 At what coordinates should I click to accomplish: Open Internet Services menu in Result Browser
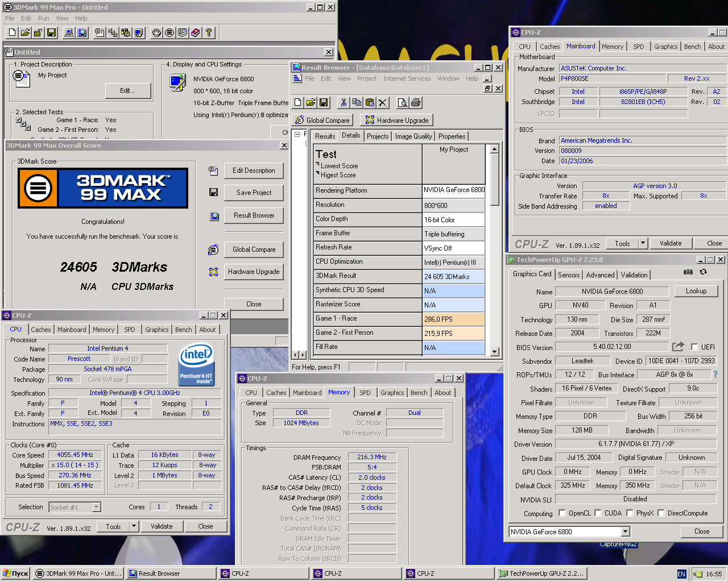[407, 78]
